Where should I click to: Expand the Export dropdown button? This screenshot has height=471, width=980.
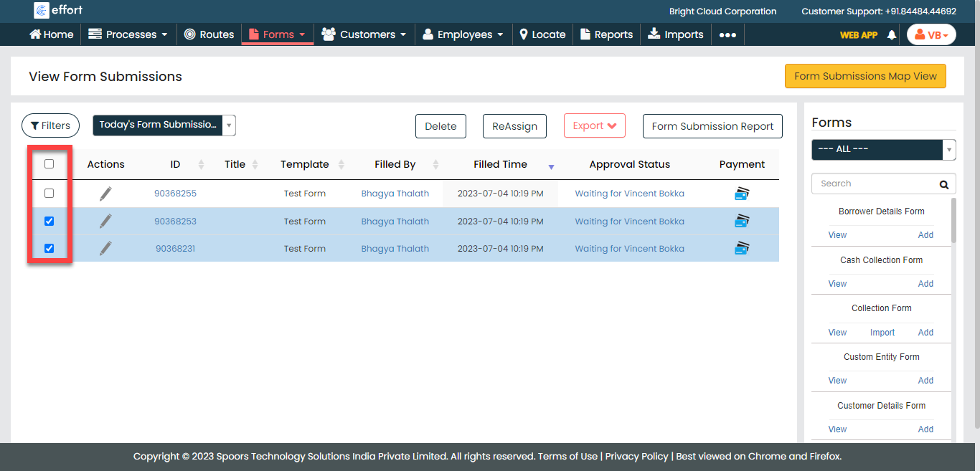594,125
